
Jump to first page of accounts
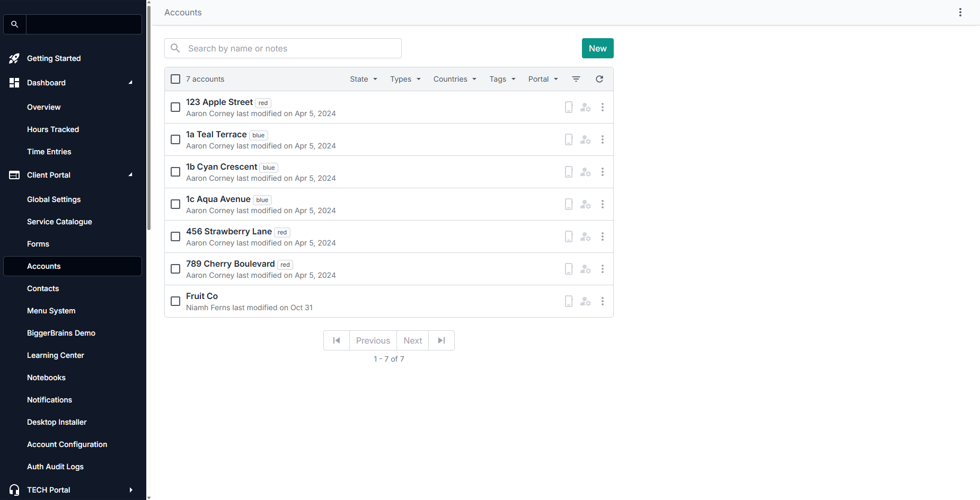point(337,340)
